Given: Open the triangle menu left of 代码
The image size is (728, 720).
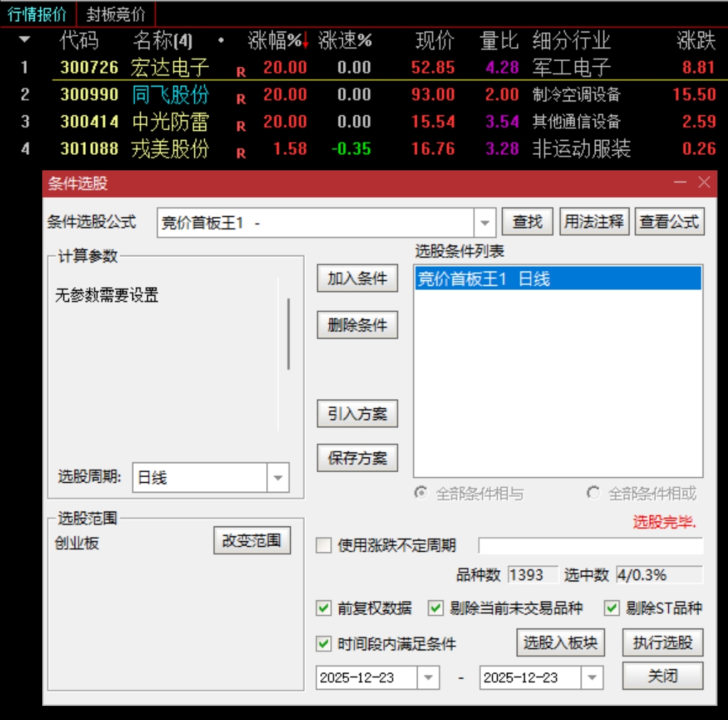Looking at the screenshot, I should pyautogui.click(x=25, y=40).
